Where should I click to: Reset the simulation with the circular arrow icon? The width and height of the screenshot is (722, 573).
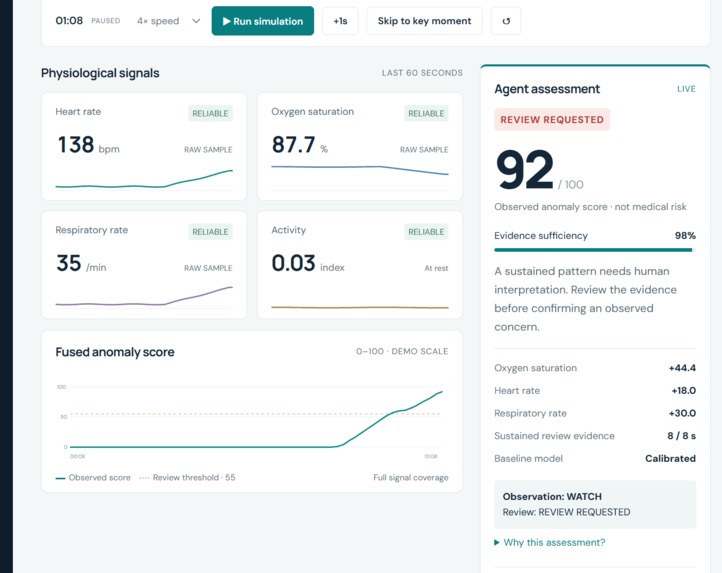506,21
